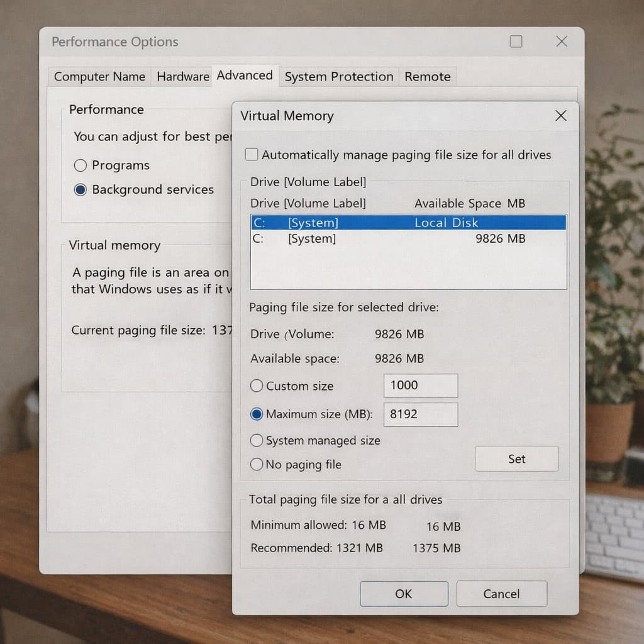Select the drive row showing 9826 MB
The width and height of the screenshot is (644, 644).
tap(408, 239)
